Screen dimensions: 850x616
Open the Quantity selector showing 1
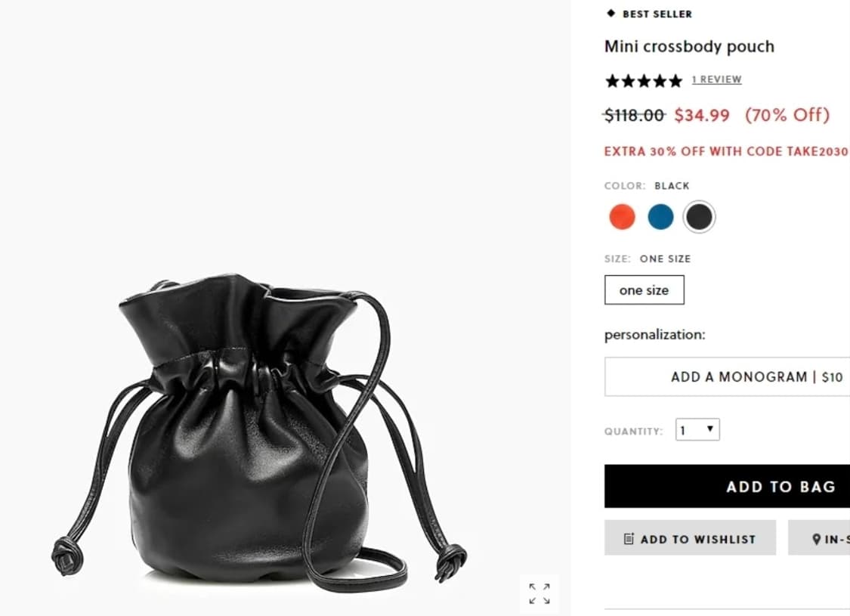click(x=697, y=429)
